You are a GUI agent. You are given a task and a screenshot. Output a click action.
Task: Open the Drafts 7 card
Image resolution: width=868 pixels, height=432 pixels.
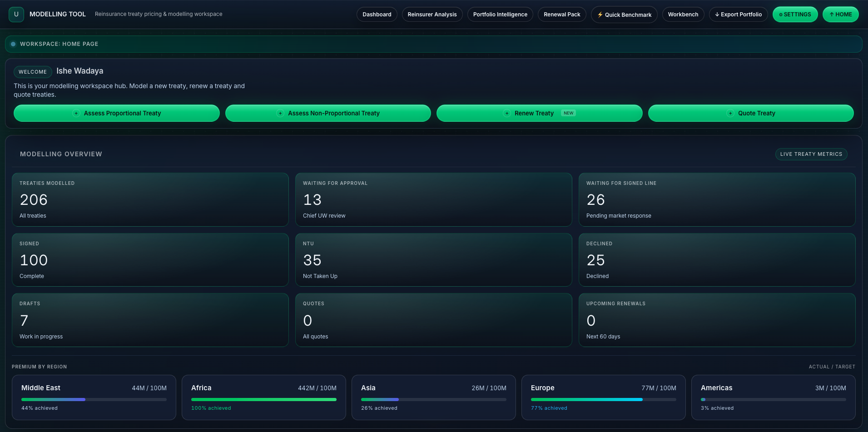150,320
